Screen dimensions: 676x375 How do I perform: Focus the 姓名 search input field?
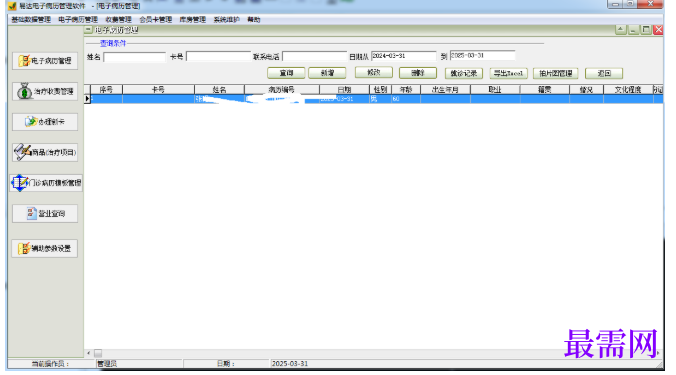pos(134,57)
